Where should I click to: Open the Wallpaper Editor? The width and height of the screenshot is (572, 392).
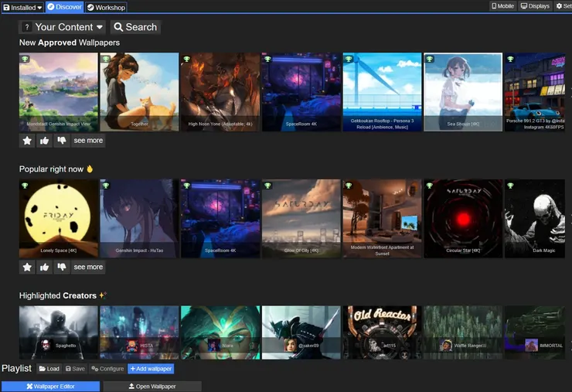click(x=50, y=387)
